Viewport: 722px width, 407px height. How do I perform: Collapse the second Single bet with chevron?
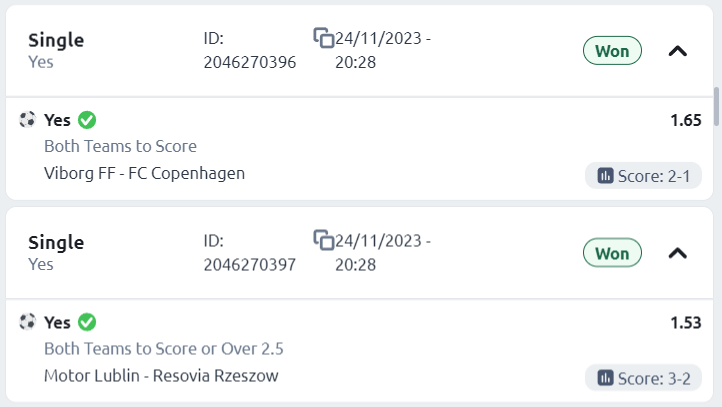click(678, 253)
